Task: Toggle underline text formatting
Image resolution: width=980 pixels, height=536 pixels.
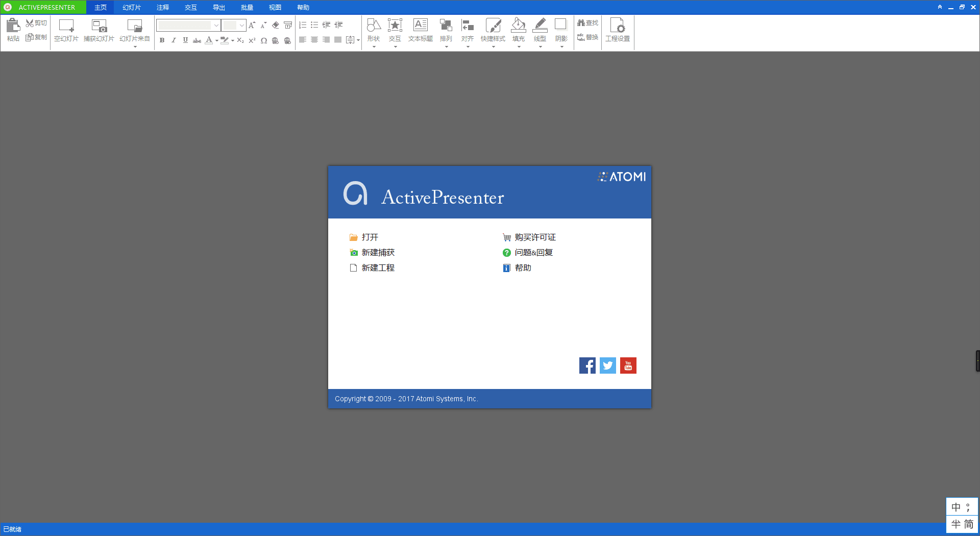Action: [x=185, y=40]
